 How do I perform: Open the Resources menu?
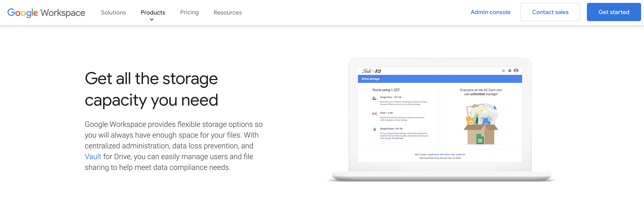(227, 12)
